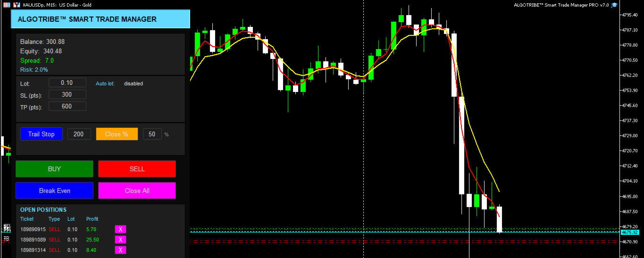
Task: Click the 'Ticket' column header
Action: [x=27, y=219]
